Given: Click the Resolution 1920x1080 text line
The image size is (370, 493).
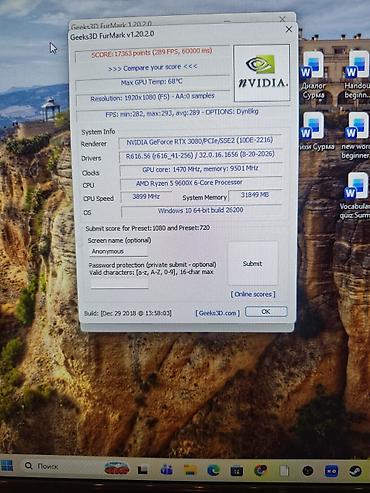Looking at the screenshot, I should (152, 98).
